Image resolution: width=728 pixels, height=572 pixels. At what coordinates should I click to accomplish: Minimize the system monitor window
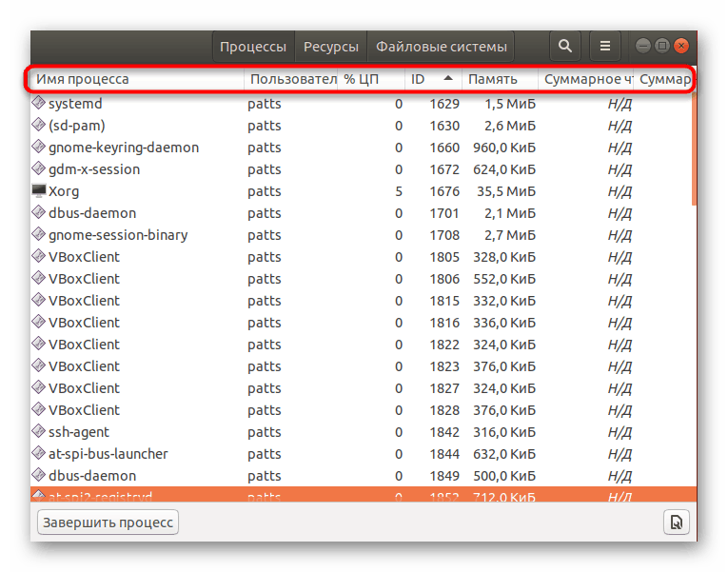point(643,46)
